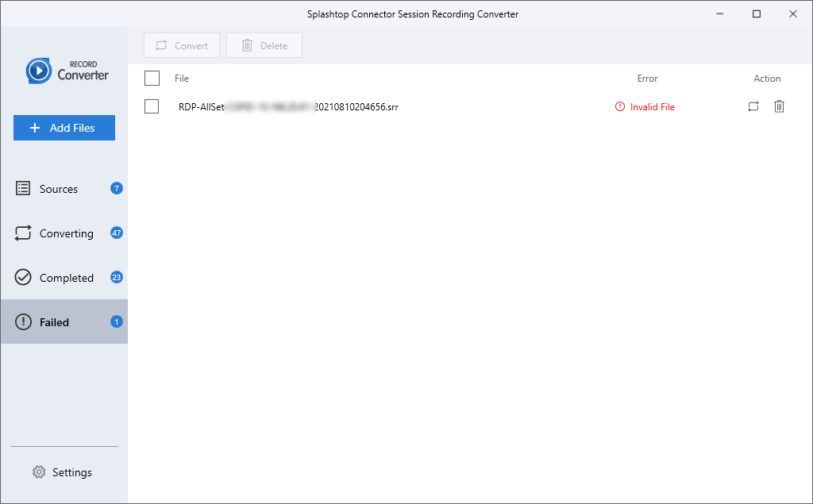
Task: Click the Failed exclamation icon in sidebar
Action: 23,322
